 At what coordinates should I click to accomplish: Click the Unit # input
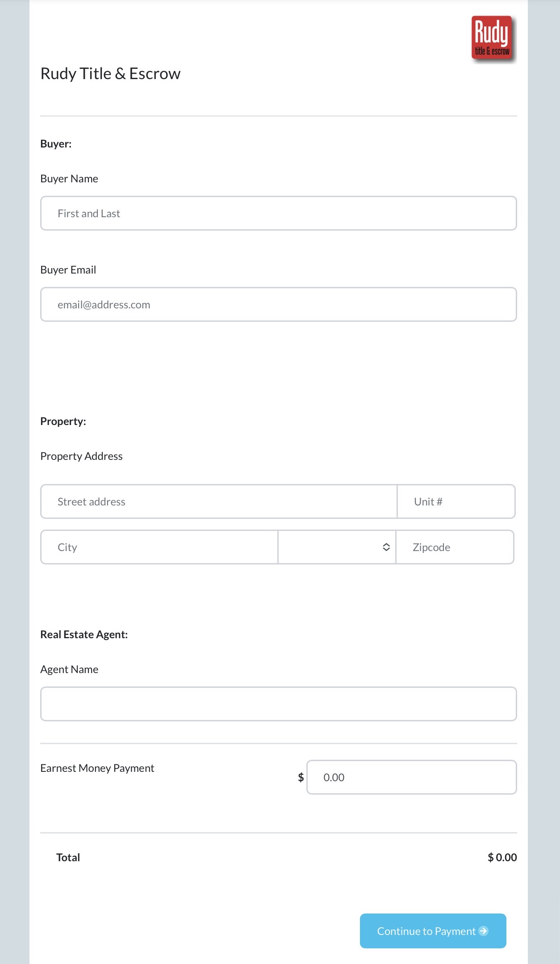coord(456,501)
